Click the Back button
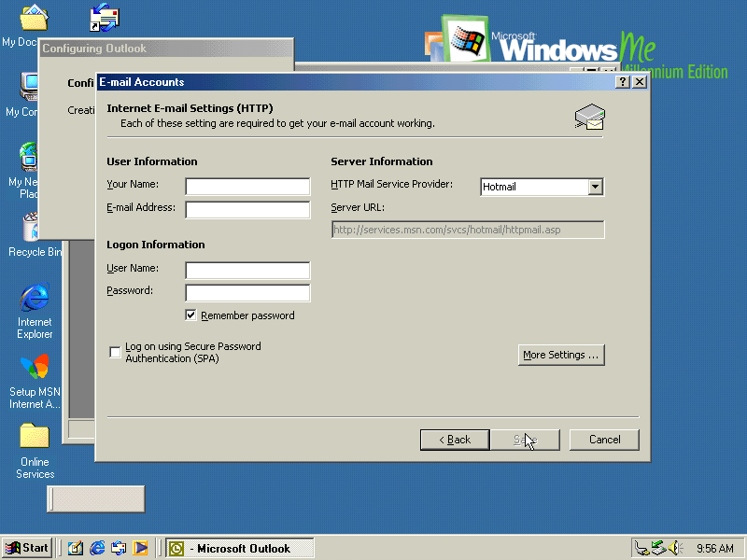This screenshot has width=747, height=560. point(455,440)
